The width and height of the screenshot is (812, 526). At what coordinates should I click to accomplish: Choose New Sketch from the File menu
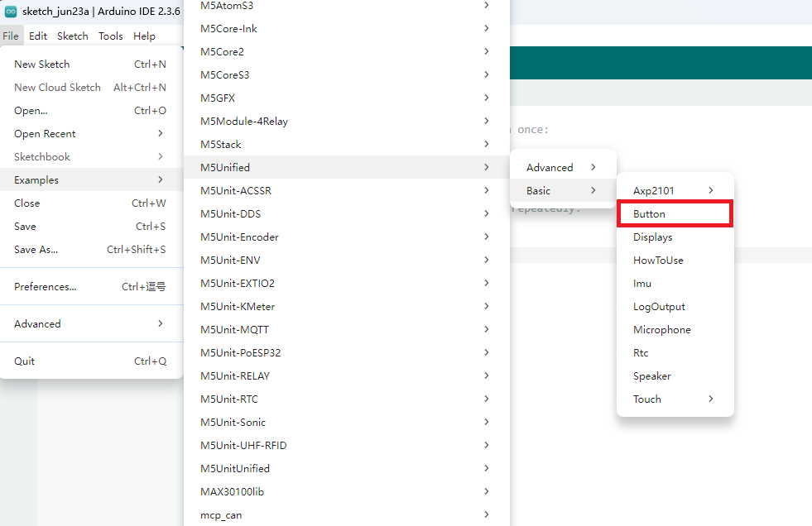click(x=92, y=65)
